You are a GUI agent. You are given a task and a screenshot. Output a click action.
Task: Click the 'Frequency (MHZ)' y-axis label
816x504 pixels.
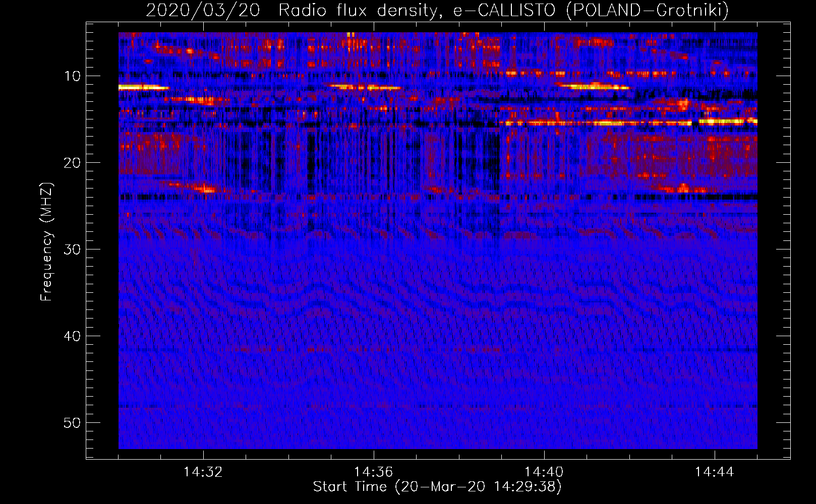pyautogui.click(x=46, y=242)
